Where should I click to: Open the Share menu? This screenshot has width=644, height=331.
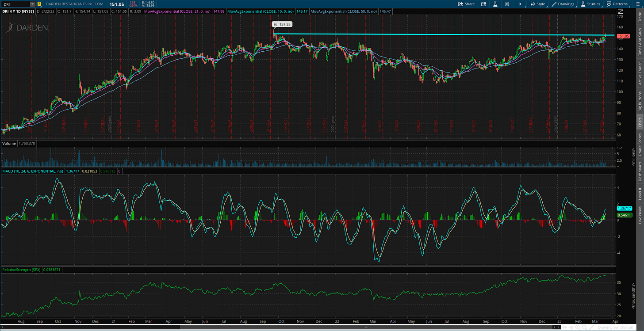466,4
